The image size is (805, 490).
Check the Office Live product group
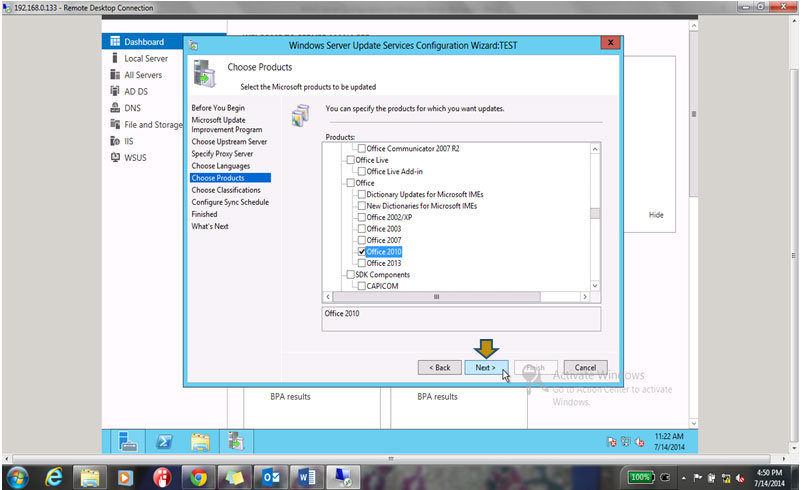coord(350,160)
